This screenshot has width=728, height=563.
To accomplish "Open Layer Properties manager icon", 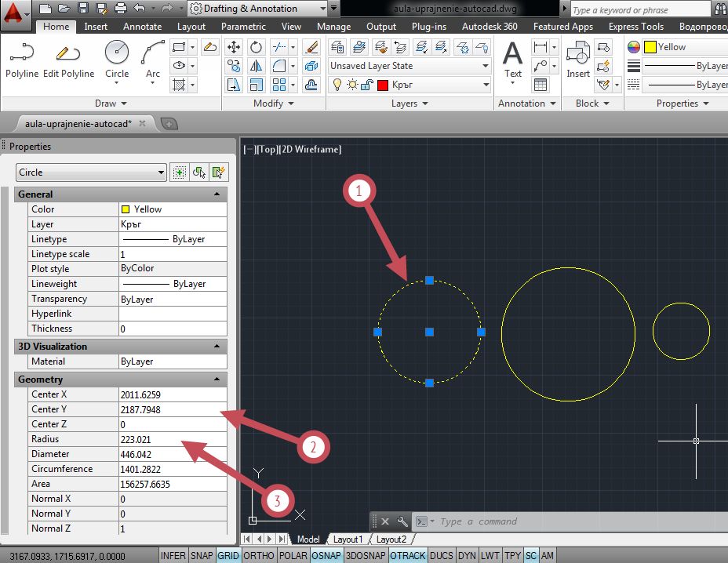I will click(x=337, y=47).
